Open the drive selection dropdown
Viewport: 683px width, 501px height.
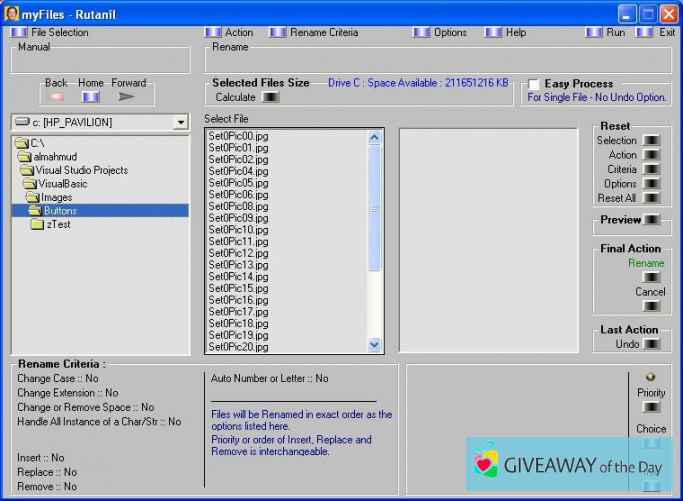click(x=180, y=122)
